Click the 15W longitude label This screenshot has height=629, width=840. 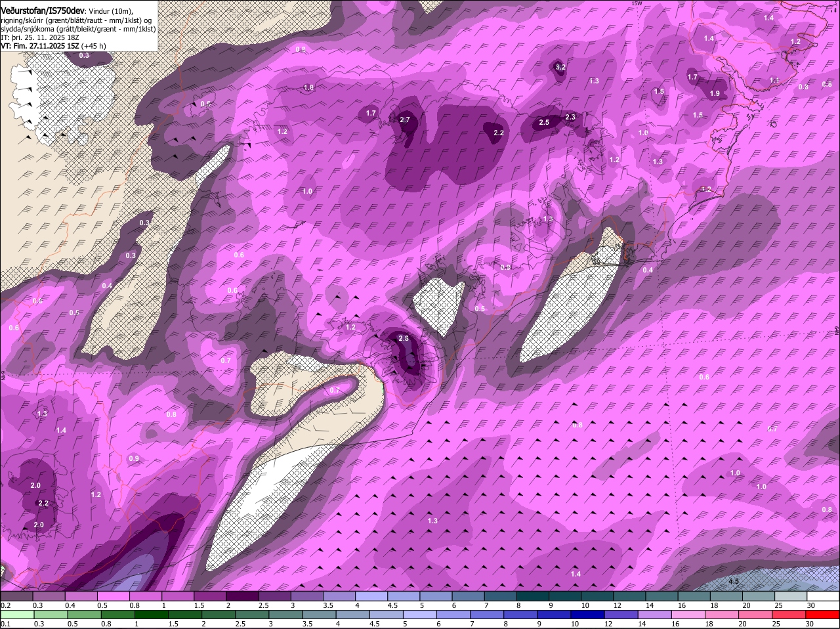pyautogui.click(x=635, y=3)
